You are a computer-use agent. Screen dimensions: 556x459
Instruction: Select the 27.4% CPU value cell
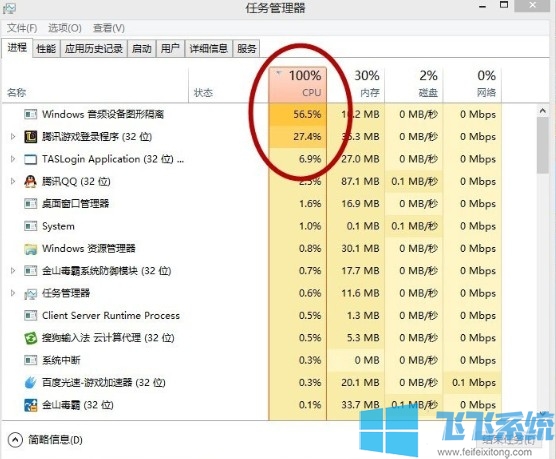coord(298,137)
